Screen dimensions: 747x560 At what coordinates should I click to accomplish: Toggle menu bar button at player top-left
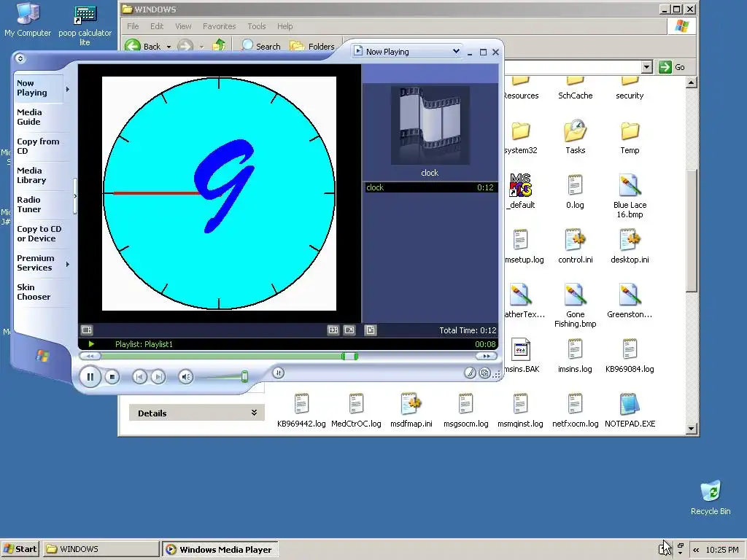20,58
